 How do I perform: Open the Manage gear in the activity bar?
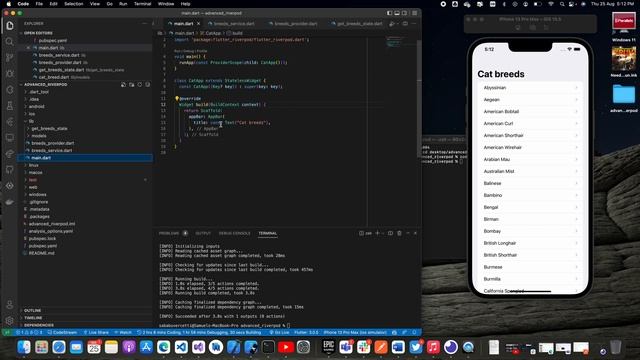click(x=10, y=321)
